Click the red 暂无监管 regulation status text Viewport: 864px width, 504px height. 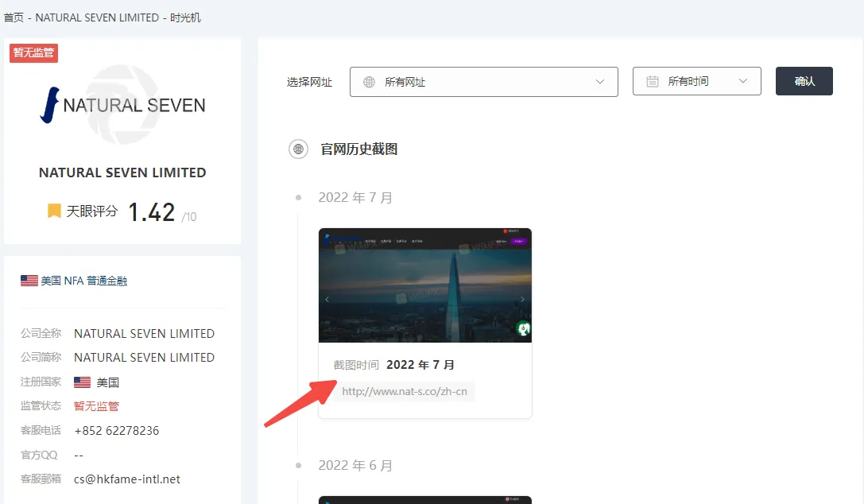point(96,406)
